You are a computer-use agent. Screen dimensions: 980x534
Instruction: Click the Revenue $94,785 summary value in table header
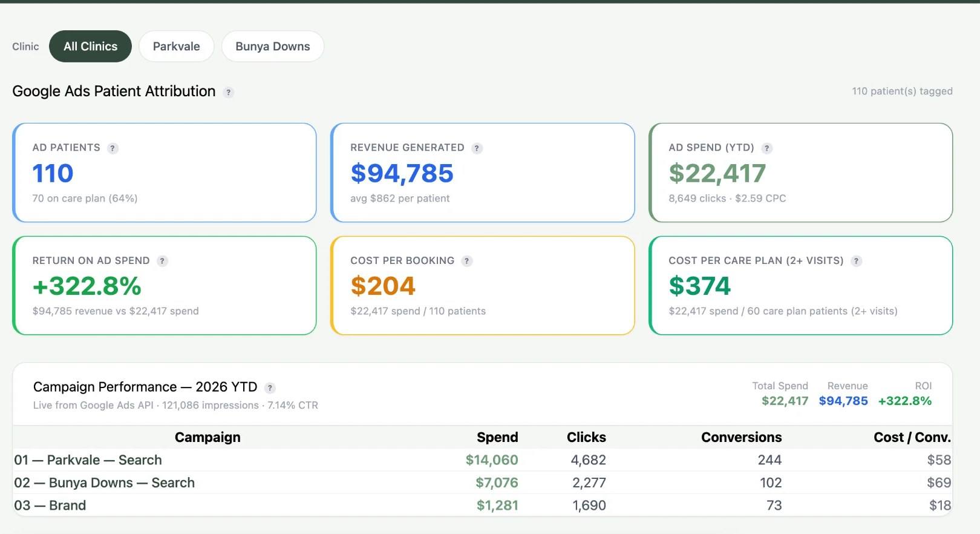point(843,401)
